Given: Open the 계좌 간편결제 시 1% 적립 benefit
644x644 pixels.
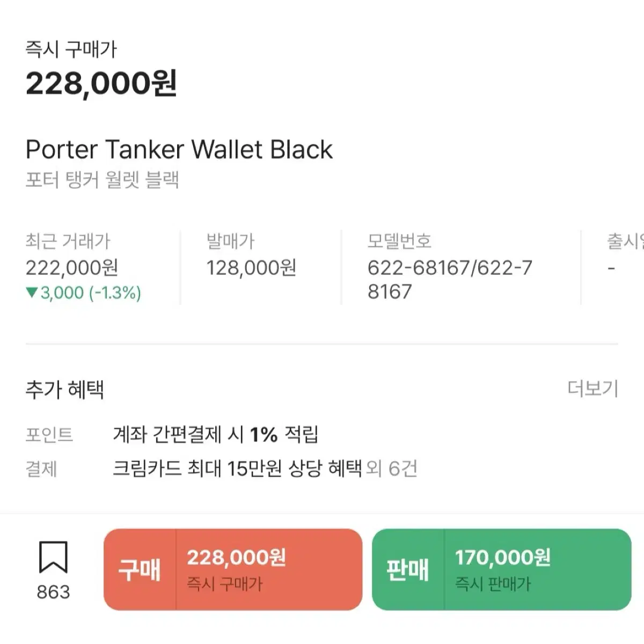Looking at the screenshot, I should coord(216,434).
